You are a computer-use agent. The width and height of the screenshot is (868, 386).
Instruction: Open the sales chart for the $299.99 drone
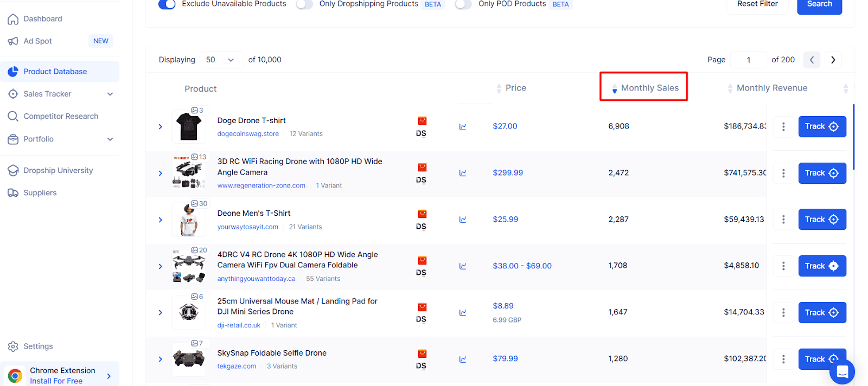pos(463,173)
